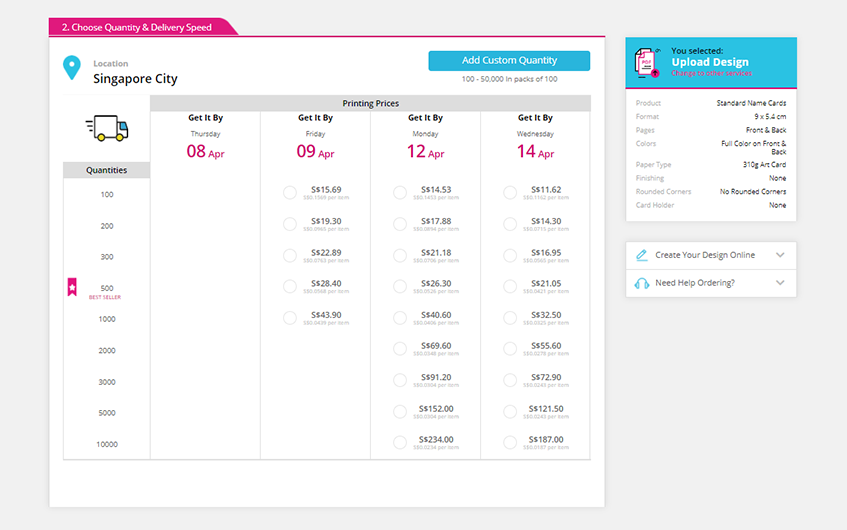Screen dimensions: 847x530
Task: Click the Choose Quantity & Delivery Speed tab
Action: [x=137, y=27]
